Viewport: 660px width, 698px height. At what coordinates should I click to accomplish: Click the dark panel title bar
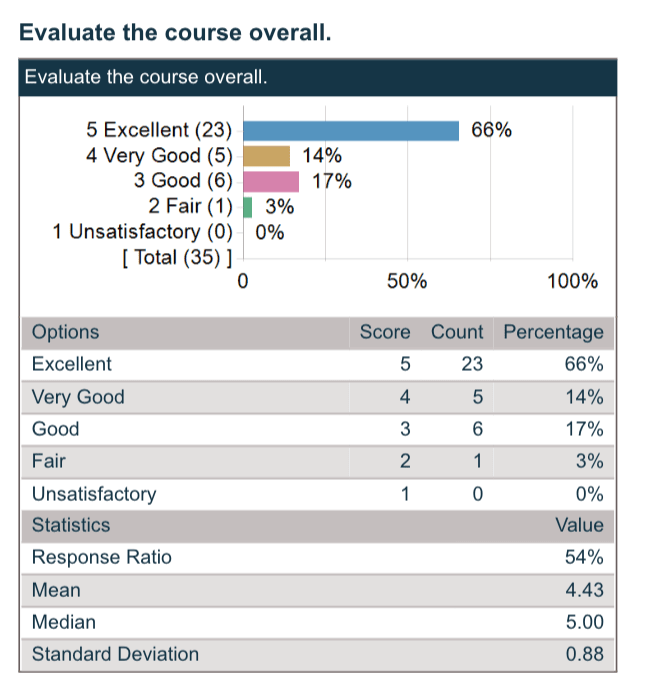pyautogui.click(x=318, y=77)
